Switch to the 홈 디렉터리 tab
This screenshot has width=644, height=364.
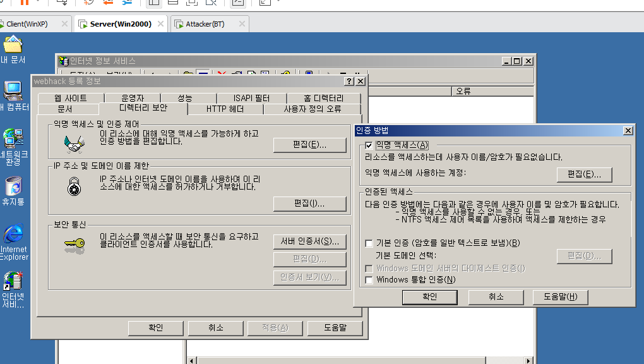pyautogui.click(x=324, y=98)
